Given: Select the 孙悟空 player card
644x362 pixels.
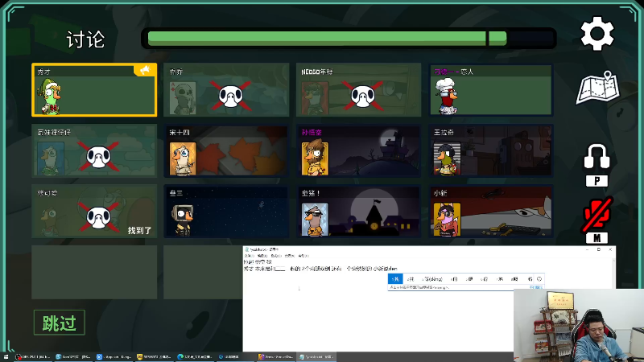Looking at the screenshot, I should pyautogui.click(x=358, y=151).
